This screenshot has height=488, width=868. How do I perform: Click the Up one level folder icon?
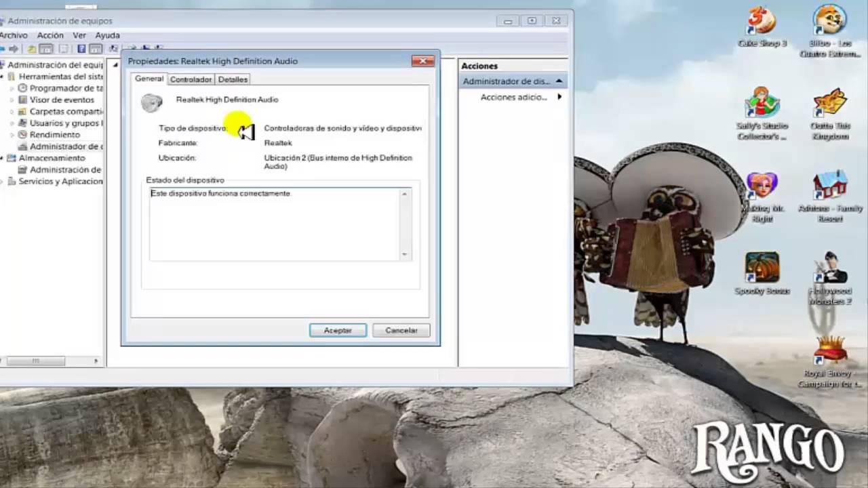click(x=31, y=49)
